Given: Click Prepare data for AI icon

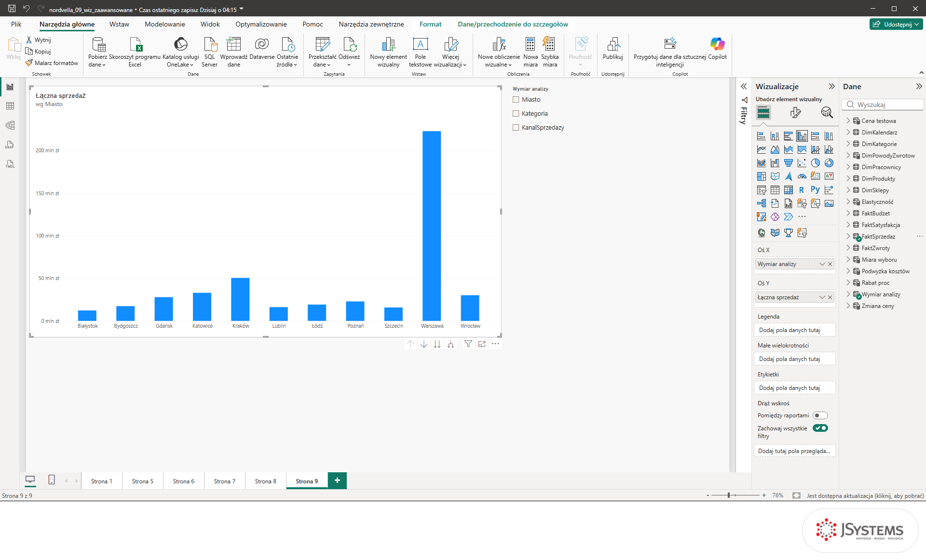Looking at the screenshot, I should pos(670,44).
